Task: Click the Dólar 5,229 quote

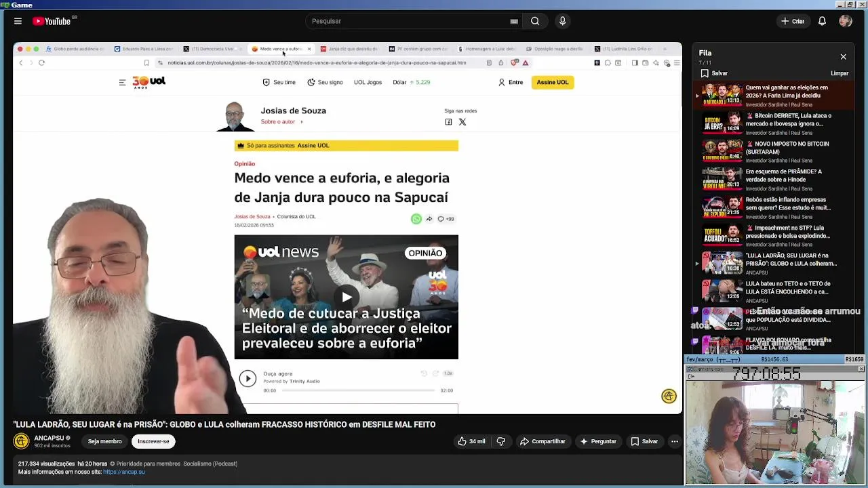Action: click(x=412, y=82)
